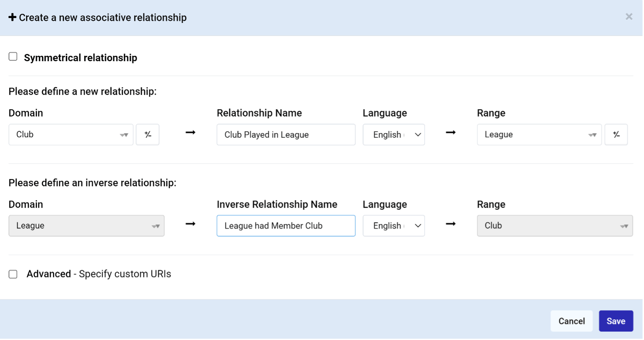Screen dimensions: 644x340
Task: Check Advanced - Specify custom URIs
Action: pos(13,273)
